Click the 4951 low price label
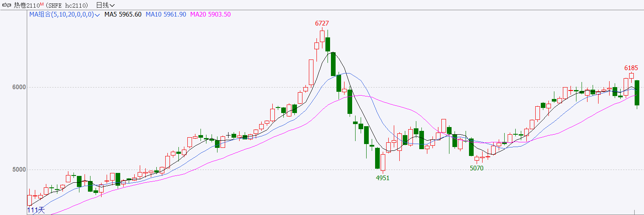Screen dimensions: 644x215 point(383,178)
